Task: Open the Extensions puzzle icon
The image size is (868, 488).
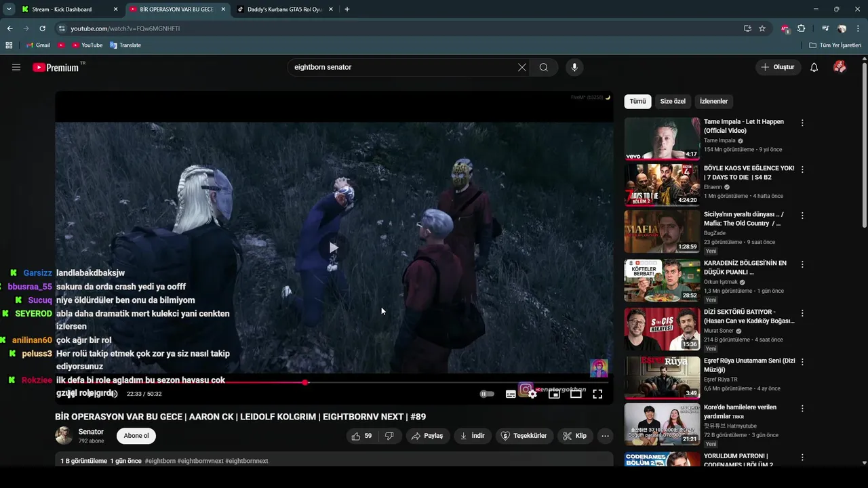Action: pyautogui.click(x=801, y=28)
